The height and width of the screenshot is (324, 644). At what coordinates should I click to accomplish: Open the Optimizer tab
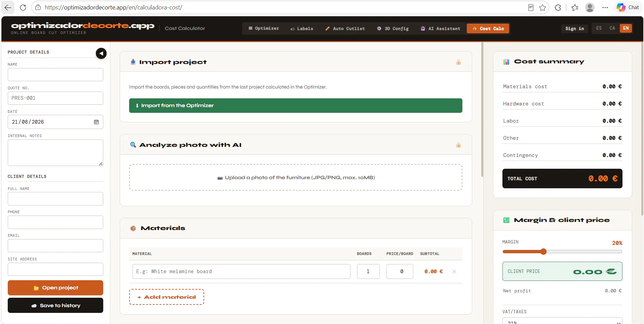click(x=264, y=29)
